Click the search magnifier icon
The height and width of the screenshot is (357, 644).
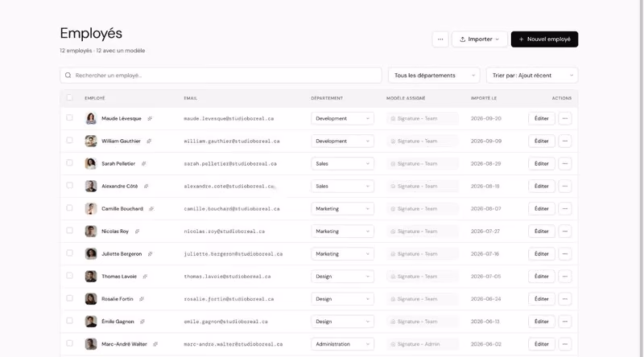click(68, 76)
